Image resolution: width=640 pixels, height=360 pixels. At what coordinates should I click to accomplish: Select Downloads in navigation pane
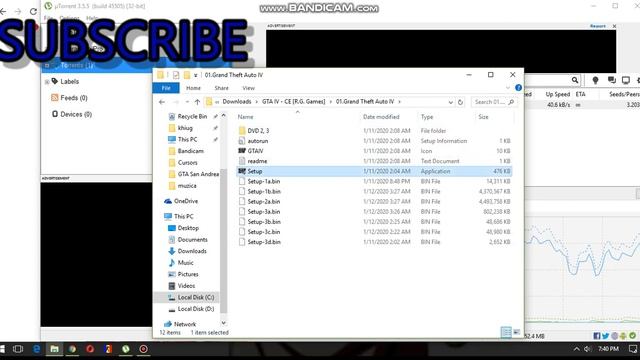(192, 251)
